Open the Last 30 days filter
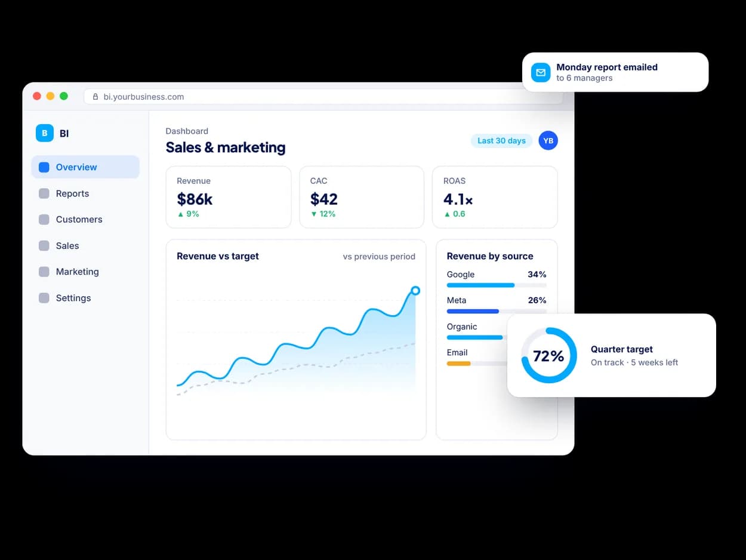The image size is (746, 560). pos(501,141)
